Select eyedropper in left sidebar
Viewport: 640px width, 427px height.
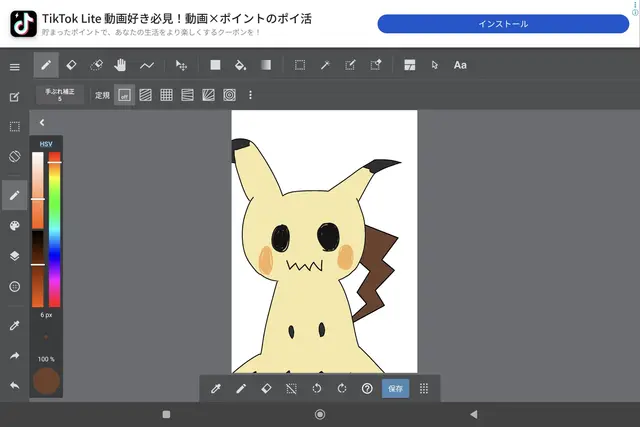click(15, 325)
